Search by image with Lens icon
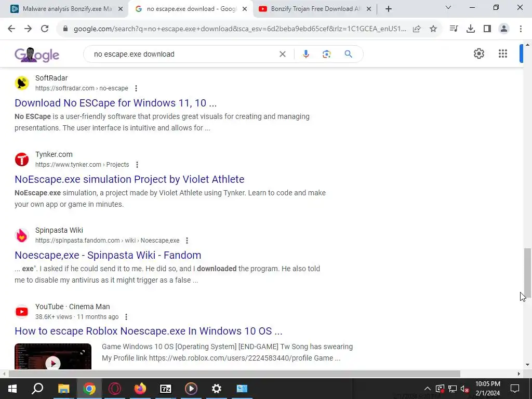The height and width of the screenshot is (399, 532). 326,54
